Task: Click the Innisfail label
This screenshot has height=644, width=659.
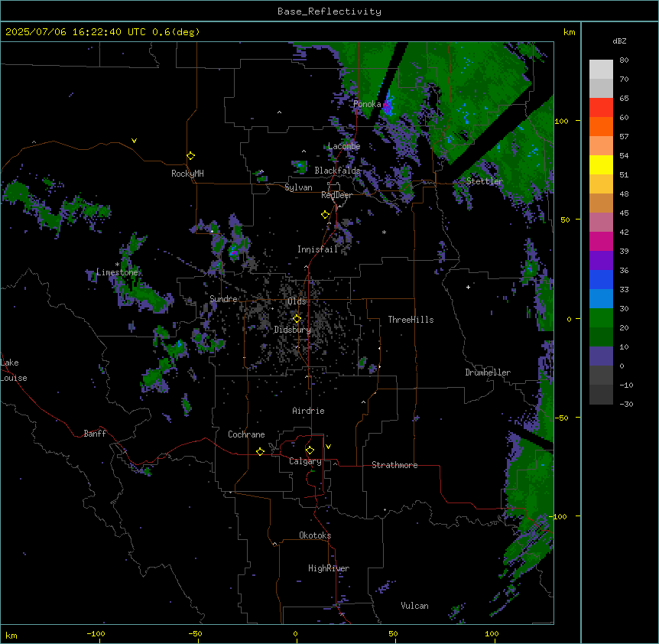Action: point(318,249)
